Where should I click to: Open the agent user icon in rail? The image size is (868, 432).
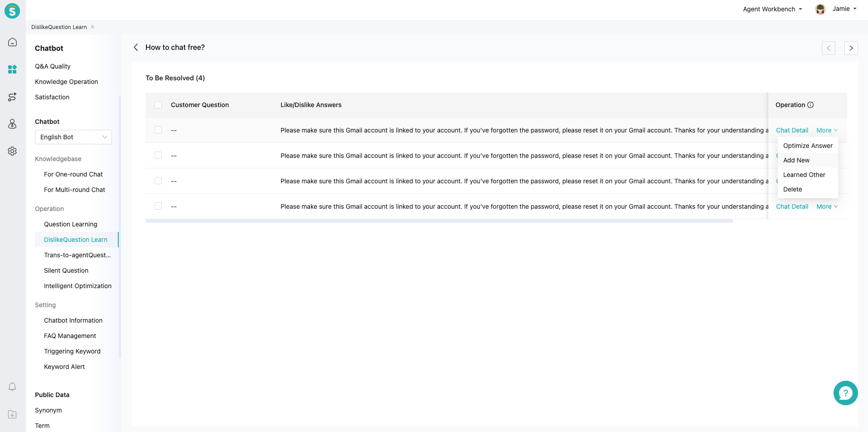point(12,124)
